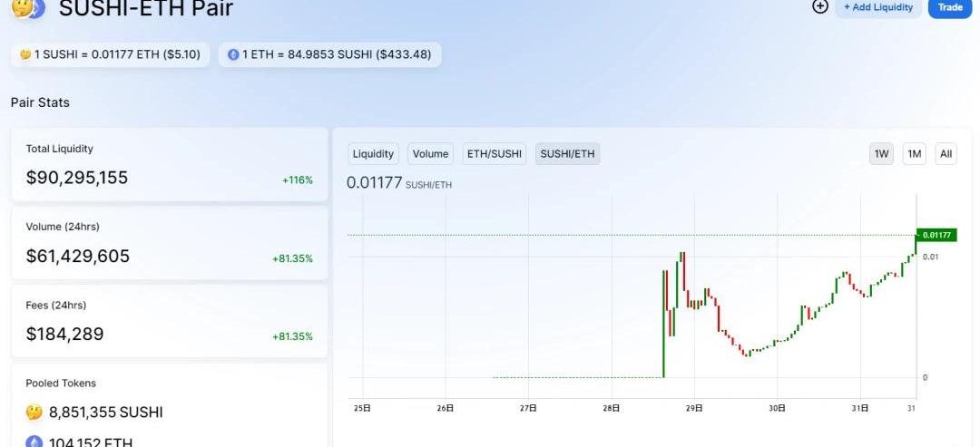Switch chart to the Volume tab
This screenshot has height=447, width=980.
tap(430, 154)
